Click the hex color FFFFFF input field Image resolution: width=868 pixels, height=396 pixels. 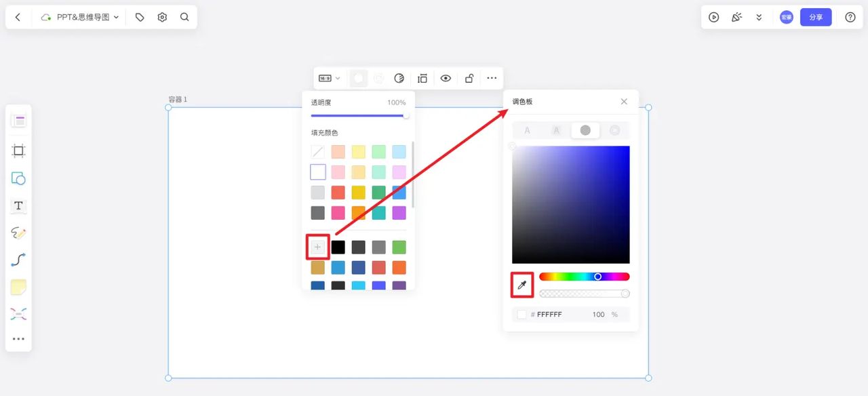pyautogui.click(x=549, y=315)
